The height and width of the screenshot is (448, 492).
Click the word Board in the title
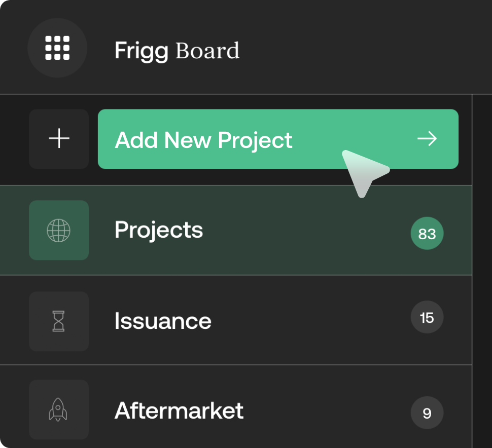(207, 51)
